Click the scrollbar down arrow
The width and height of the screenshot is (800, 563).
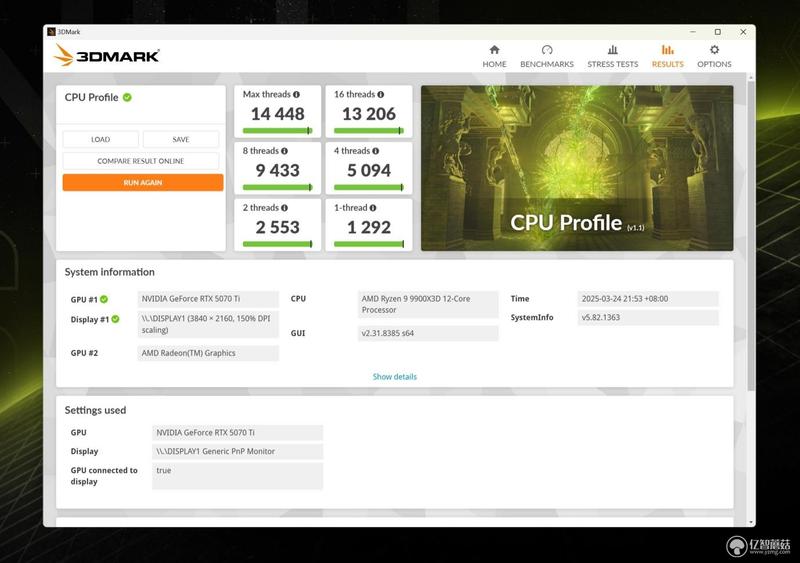tap(751, 523)
